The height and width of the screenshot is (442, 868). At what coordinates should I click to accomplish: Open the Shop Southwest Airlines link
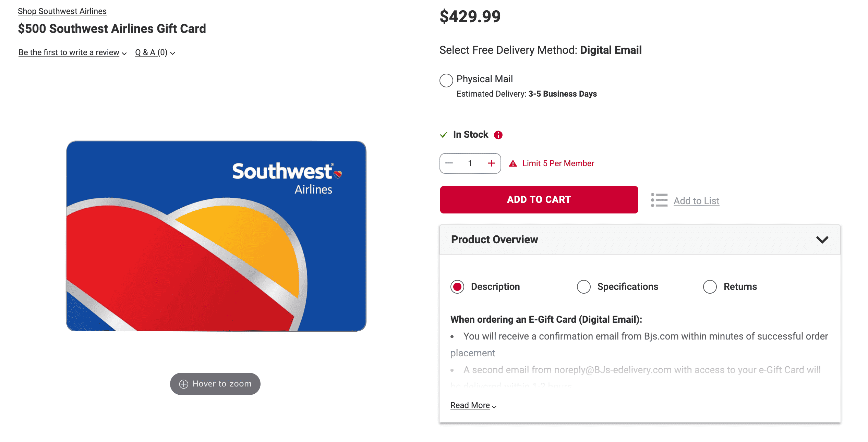point(62,11)
